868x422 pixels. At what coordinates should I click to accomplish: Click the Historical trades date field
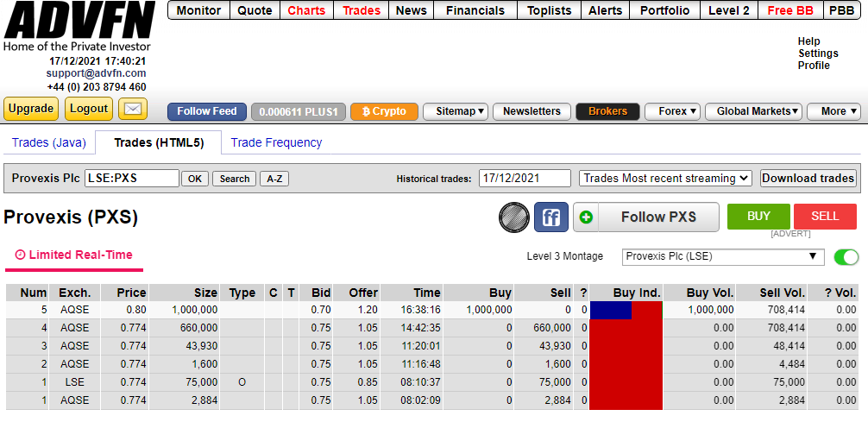525,179
